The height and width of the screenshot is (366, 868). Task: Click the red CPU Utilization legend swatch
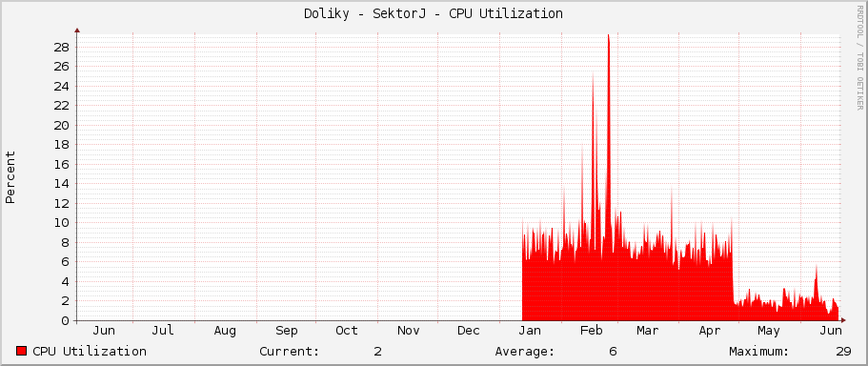[22, 351]
